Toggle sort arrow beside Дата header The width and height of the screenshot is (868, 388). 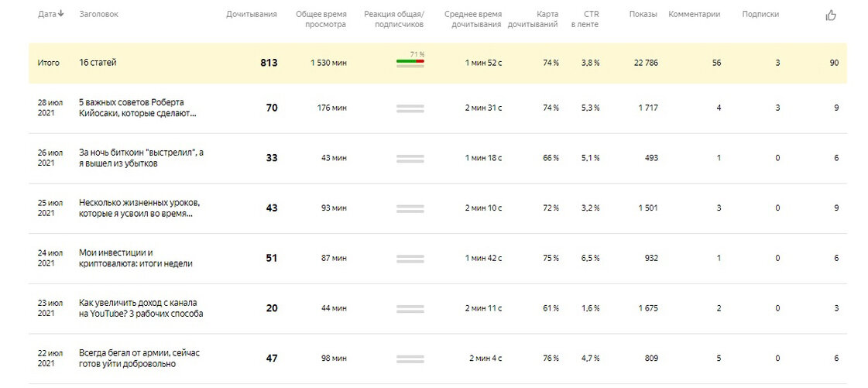[x=60, y=14]
